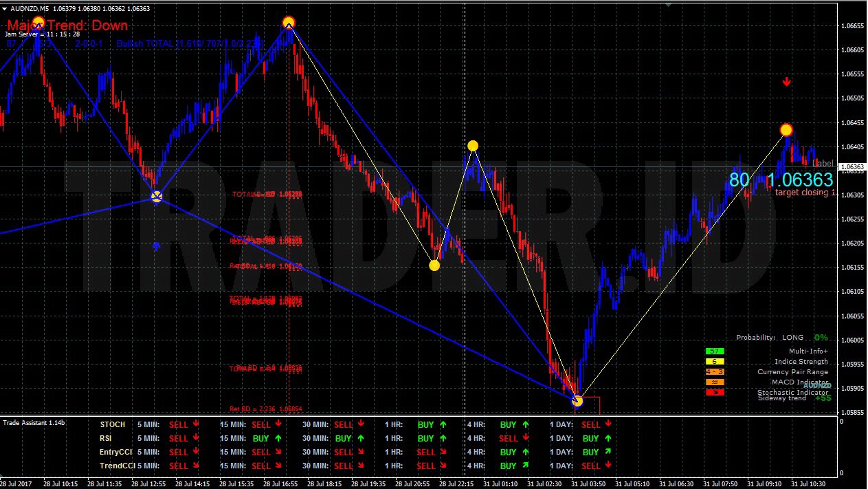
Task: Toggle the TrendCCI 4 HR BUY signal
Action: click(509, 466)
